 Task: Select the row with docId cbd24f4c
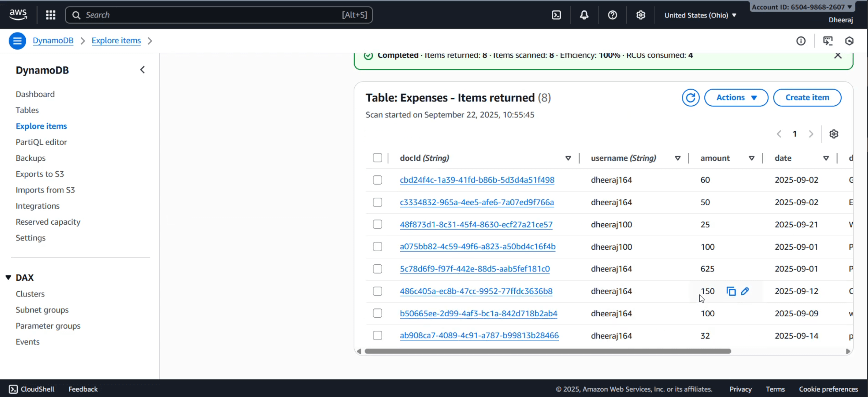pyautogui.click(x=378, y=180)
